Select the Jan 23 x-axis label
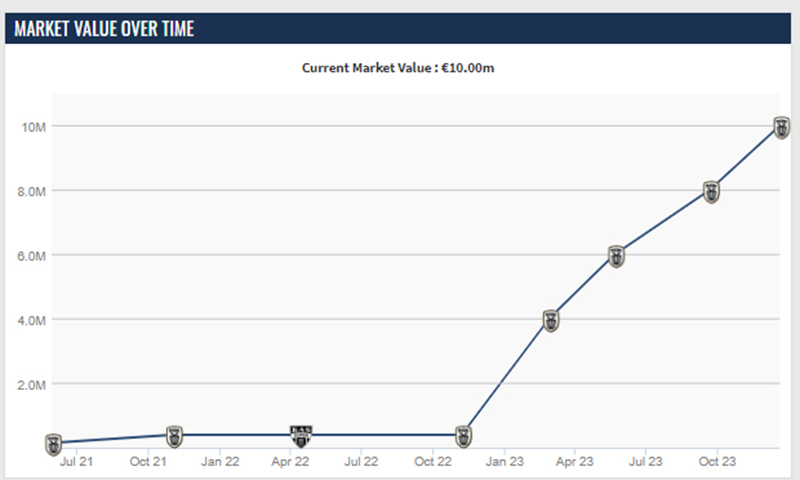This screenshot has height=480, width=800. (x=503, y=462)
